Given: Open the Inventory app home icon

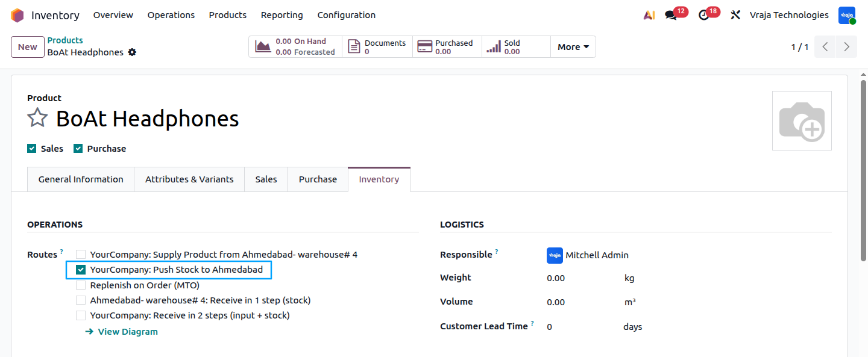Looking at the screenshot, I should [17, 15].
